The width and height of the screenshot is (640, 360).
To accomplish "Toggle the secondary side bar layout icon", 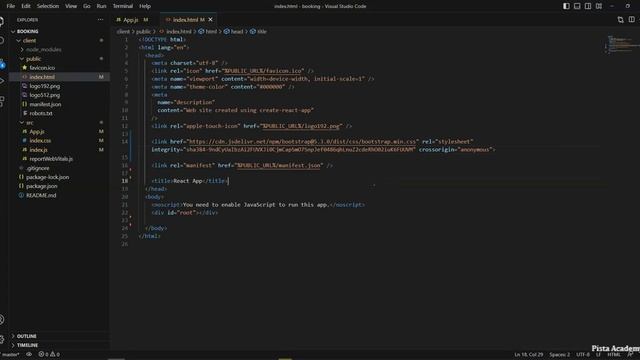I will (588, 6).
